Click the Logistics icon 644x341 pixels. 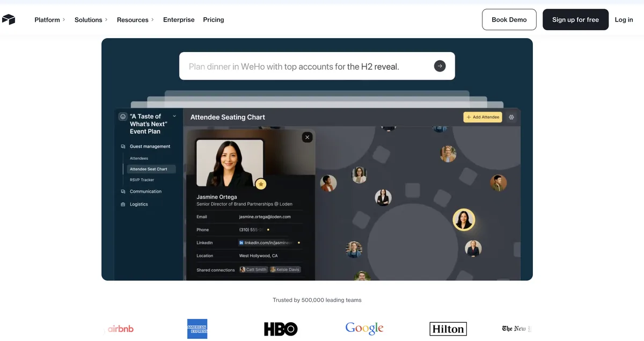[x=123, y=205]
